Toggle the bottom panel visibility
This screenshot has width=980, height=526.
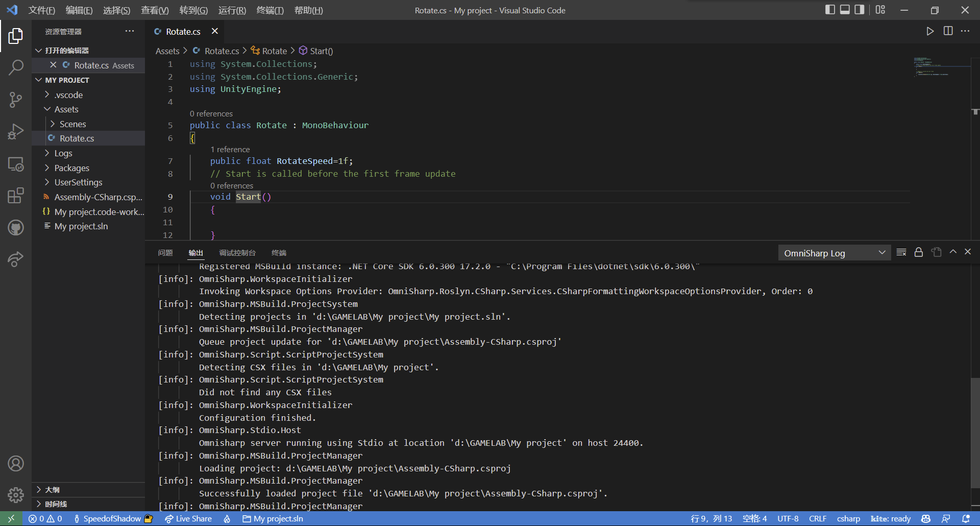coord(845,10)
